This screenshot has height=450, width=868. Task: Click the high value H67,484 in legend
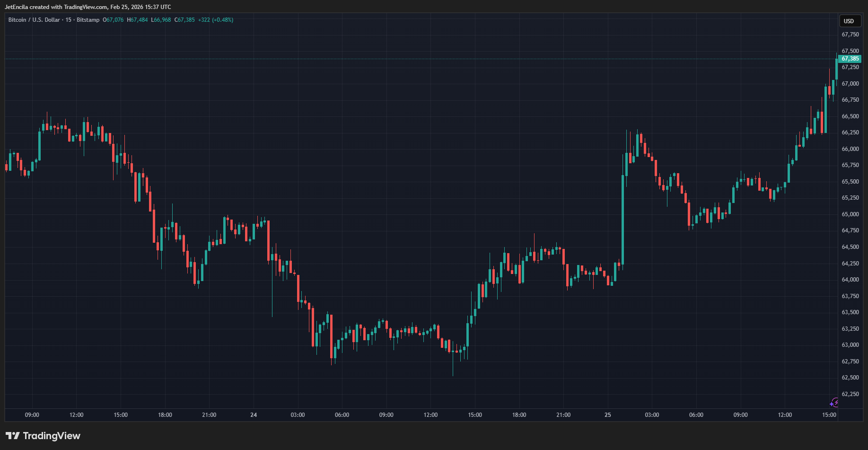coord(137,20)
